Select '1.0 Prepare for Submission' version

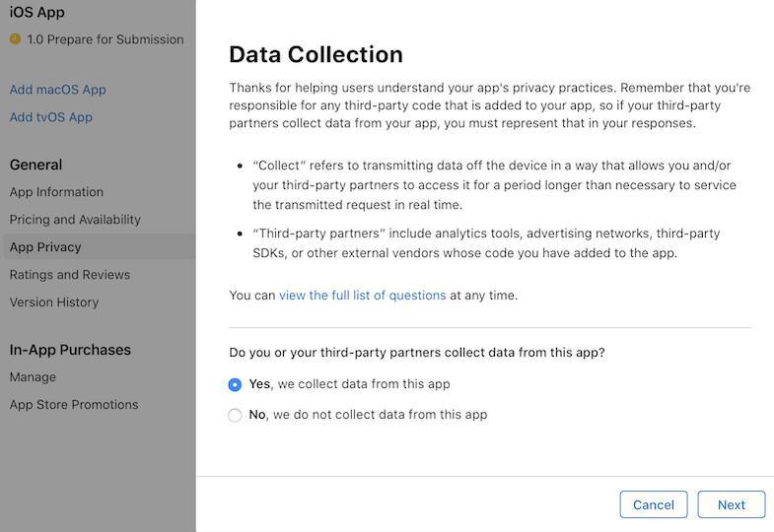(106, 39)
